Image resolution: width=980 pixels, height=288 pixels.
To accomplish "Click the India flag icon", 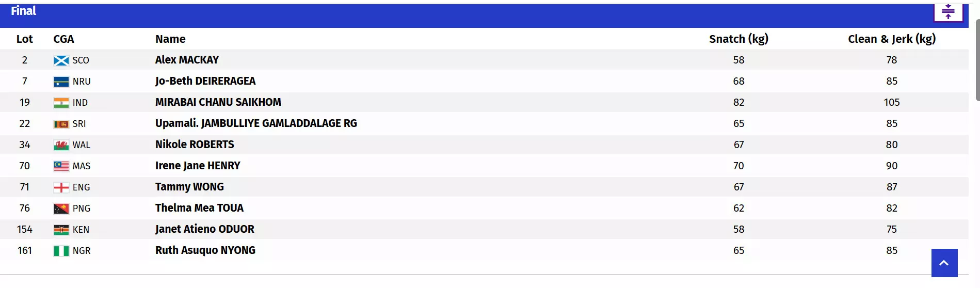I will pyautogui.click(x=61, y=103).
